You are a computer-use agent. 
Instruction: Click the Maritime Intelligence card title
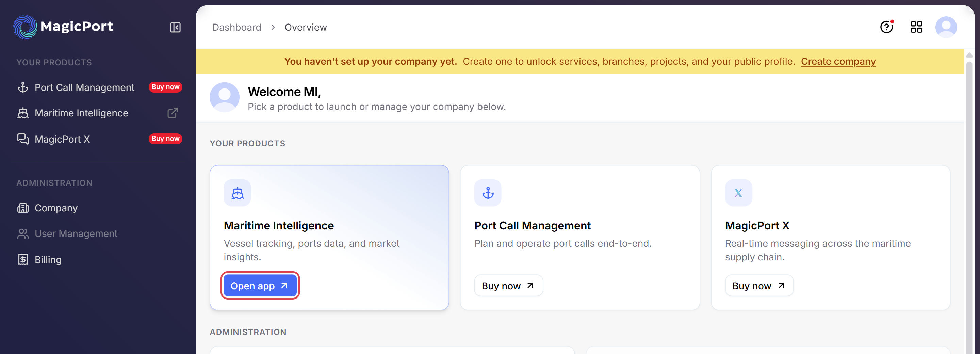[x=278, y=226]
